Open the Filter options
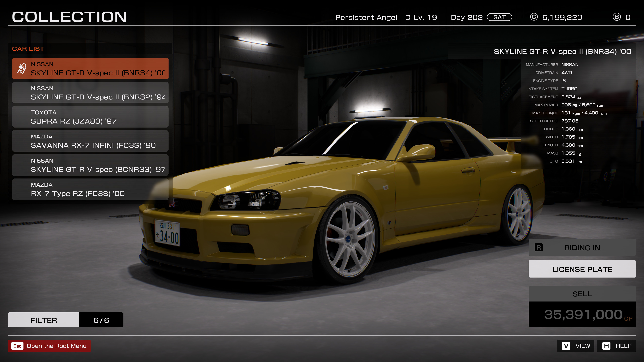The width and height of the screenshot is (644, 362). (x=44, y=320)
